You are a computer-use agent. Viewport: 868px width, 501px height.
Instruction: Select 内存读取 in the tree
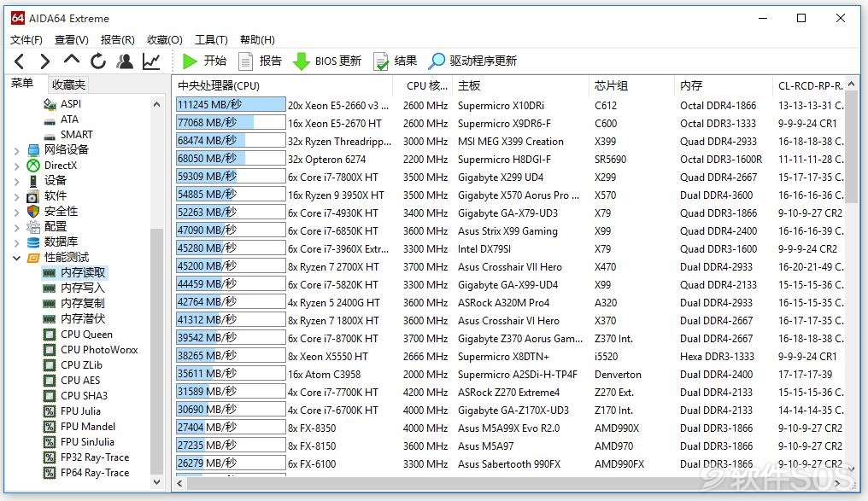pos(83,272)
